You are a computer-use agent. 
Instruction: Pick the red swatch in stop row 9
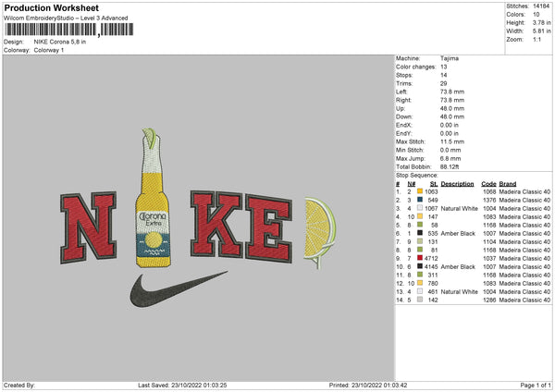420,258
